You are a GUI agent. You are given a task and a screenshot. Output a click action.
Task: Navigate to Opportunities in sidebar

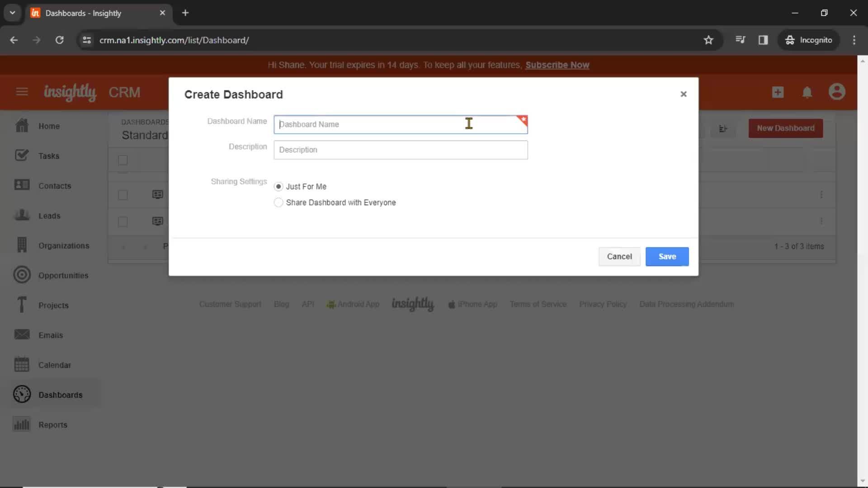[63, 275]
